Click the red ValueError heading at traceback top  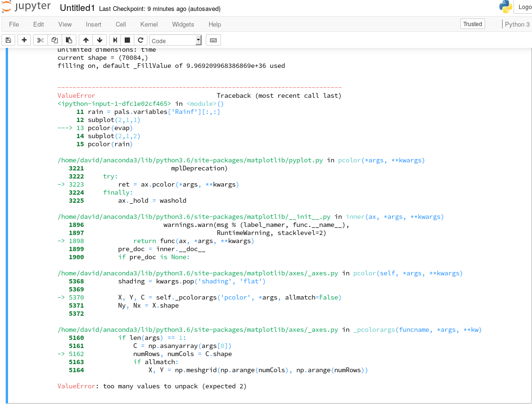coord(76,95)
